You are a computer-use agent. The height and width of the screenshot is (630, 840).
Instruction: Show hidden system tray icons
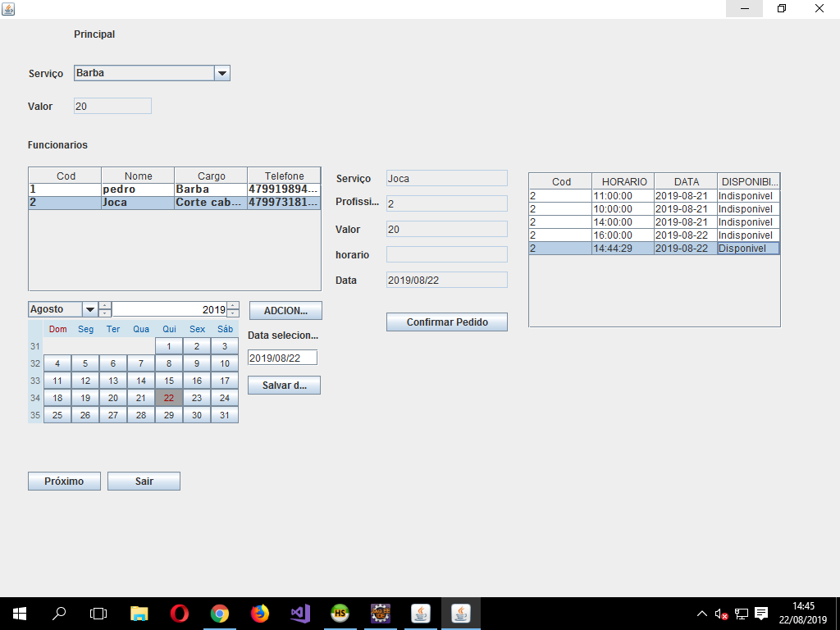coord(702,614)
